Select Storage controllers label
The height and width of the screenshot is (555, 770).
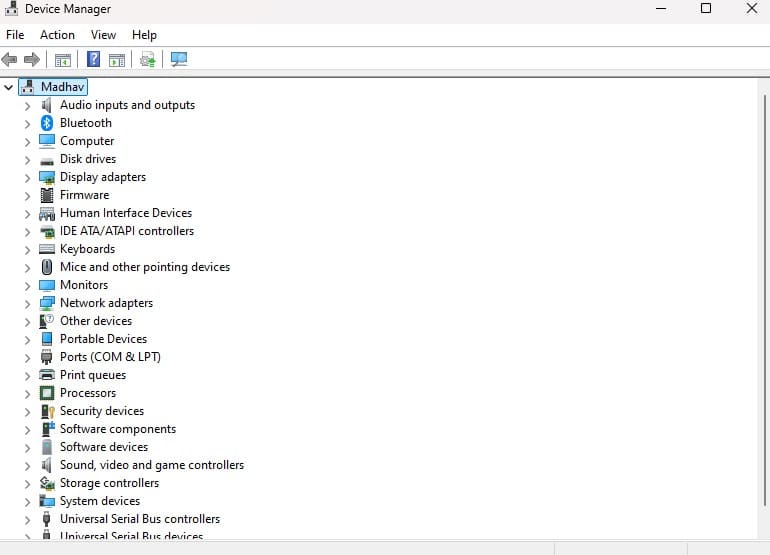pos(110,483)
